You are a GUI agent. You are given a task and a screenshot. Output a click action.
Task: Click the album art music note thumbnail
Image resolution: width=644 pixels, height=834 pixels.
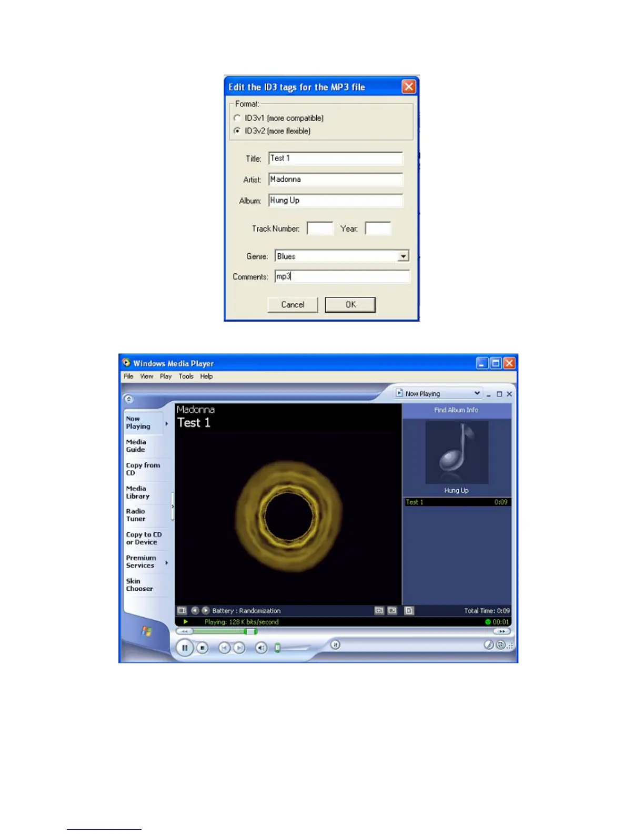coord(457,452)
